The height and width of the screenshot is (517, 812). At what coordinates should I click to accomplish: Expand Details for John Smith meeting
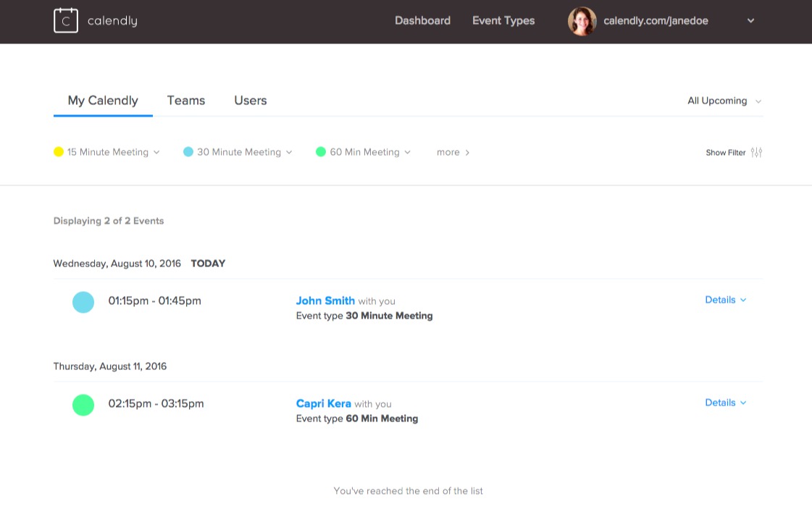725,300
